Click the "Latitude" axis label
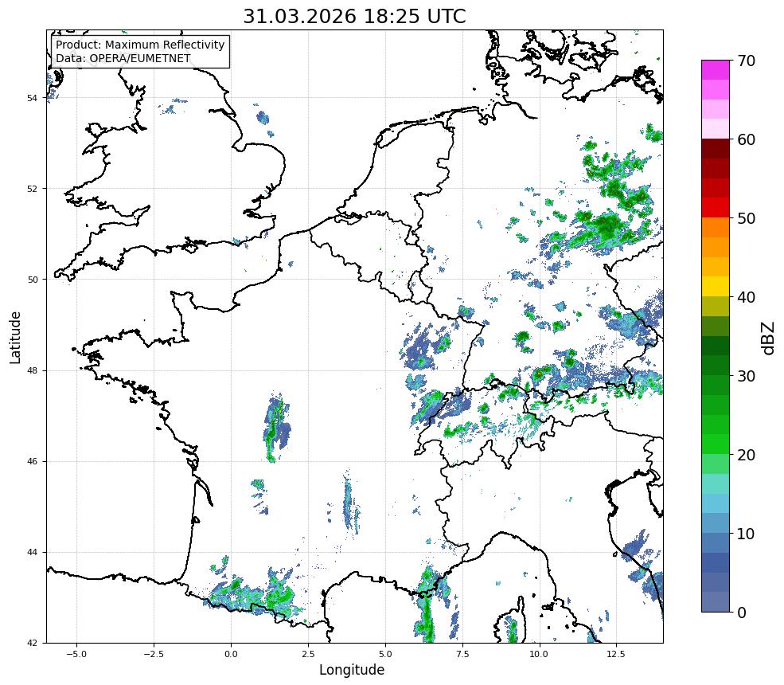This screenshot has height=685, width=784. pyautogui.click(x=15, y=337)
